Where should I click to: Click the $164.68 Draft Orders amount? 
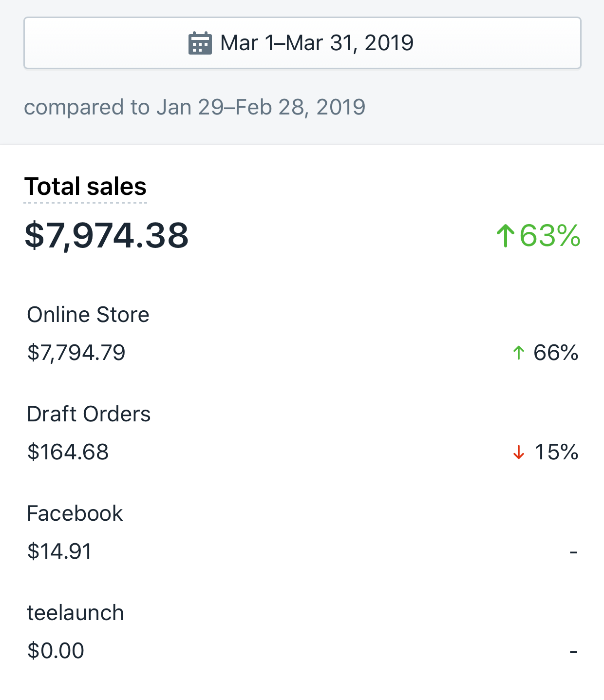pyautogui.click(x=68, y=452)
